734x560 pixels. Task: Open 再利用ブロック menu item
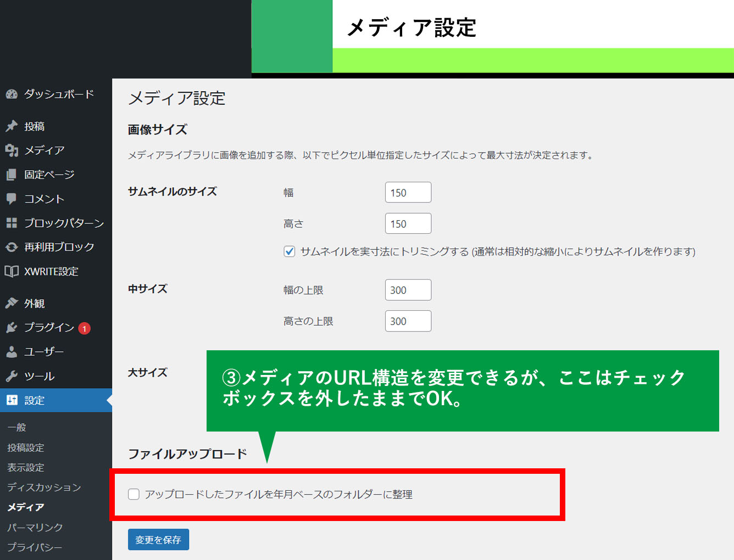click(x=56, y=247)
